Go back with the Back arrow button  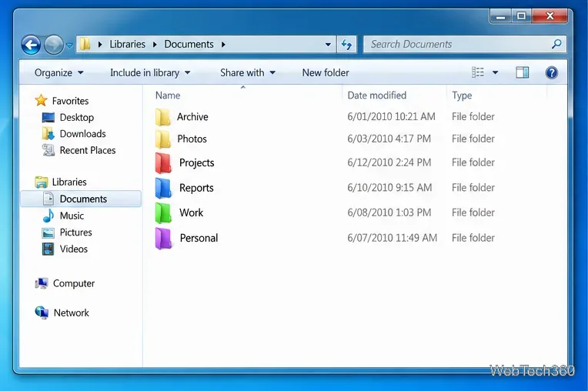pyautogui.click(x=31, y=45)
